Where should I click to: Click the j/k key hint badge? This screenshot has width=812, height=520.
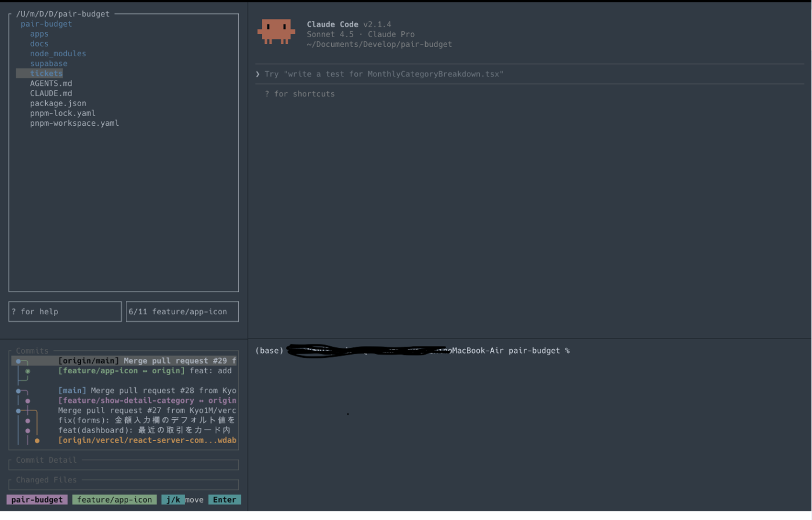click(x=173, y=500)
